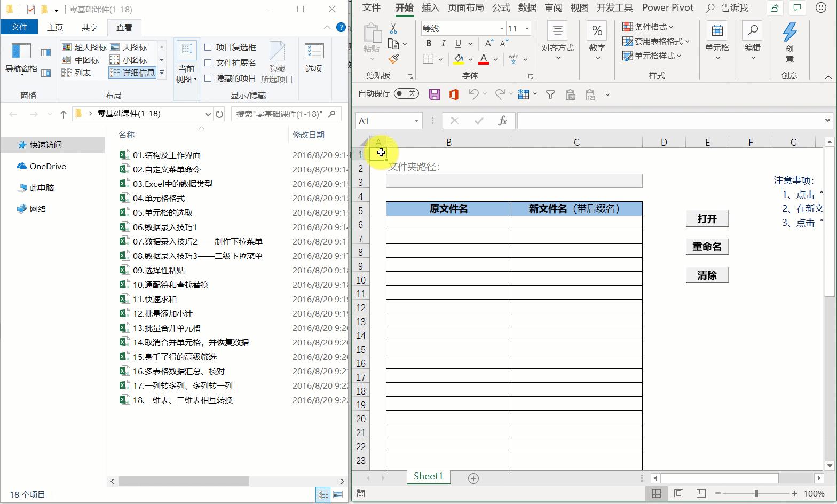Open Format as Table dropdown
837x504 pixels.
656,41
